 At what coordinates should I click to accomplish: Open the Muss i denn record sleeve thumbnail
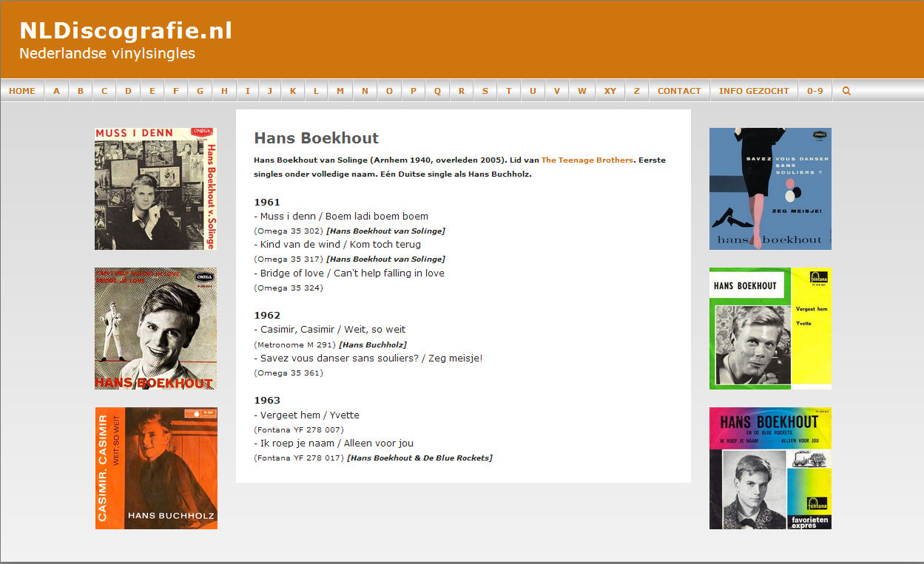click(156, 188)
